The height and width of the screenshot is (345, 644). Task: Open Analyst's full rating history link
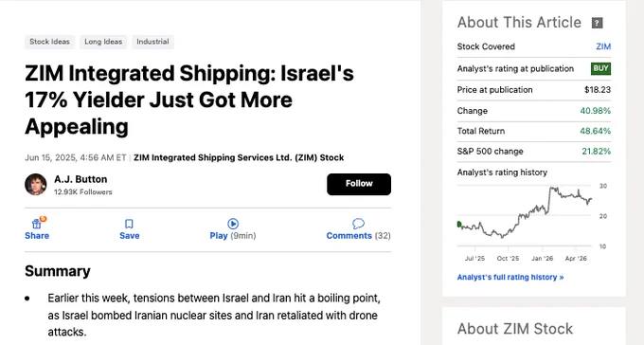(x=510, y=277)
